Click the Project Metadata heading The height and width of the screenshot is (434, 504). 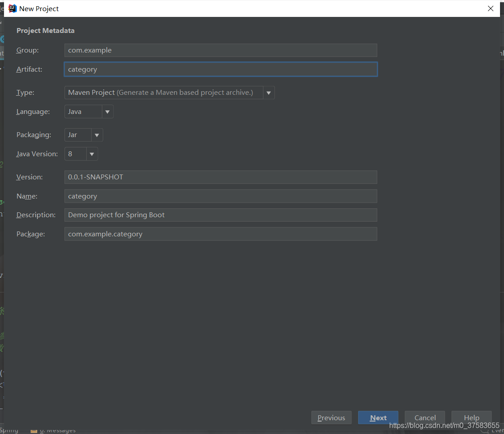pyautogui.click(x=45, y=31)
